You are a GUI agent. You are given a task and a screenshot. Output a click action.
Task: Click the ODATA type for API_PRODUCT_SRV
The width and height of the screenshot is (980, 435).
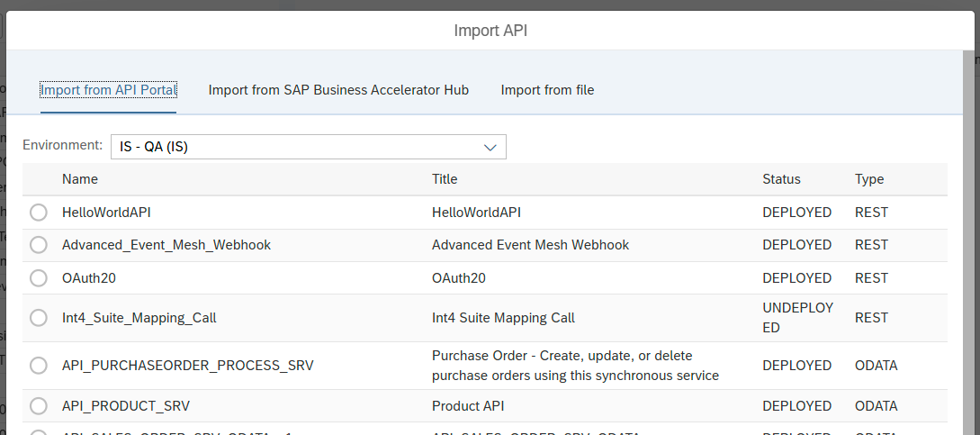[876, 406]
